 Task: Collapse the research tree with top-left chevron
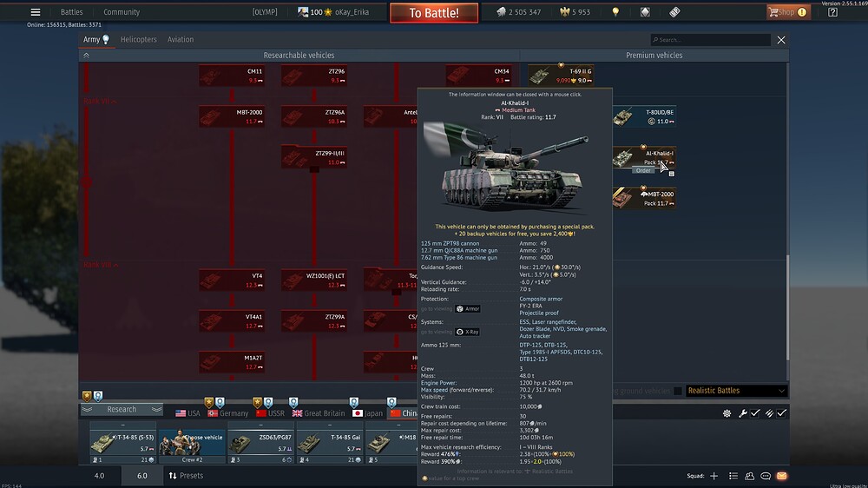tap(86, 56)
